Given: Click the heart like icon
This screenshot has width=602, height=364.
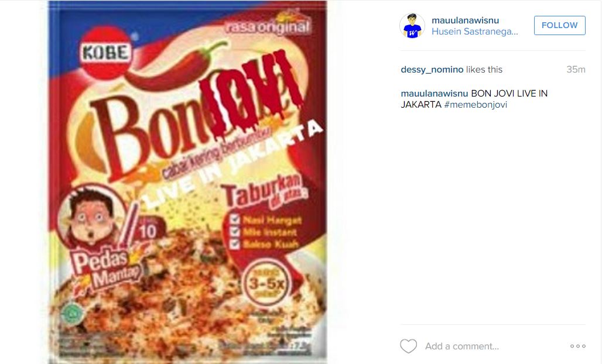Looking at the screenshot, I should 409,346.
